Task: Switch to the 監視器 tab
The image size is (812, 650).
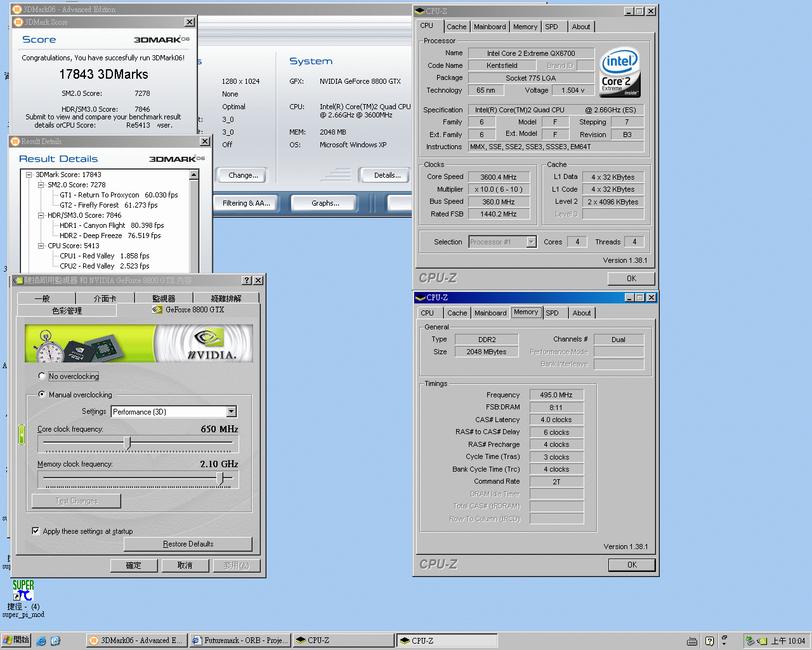Action: pos(164,298)
